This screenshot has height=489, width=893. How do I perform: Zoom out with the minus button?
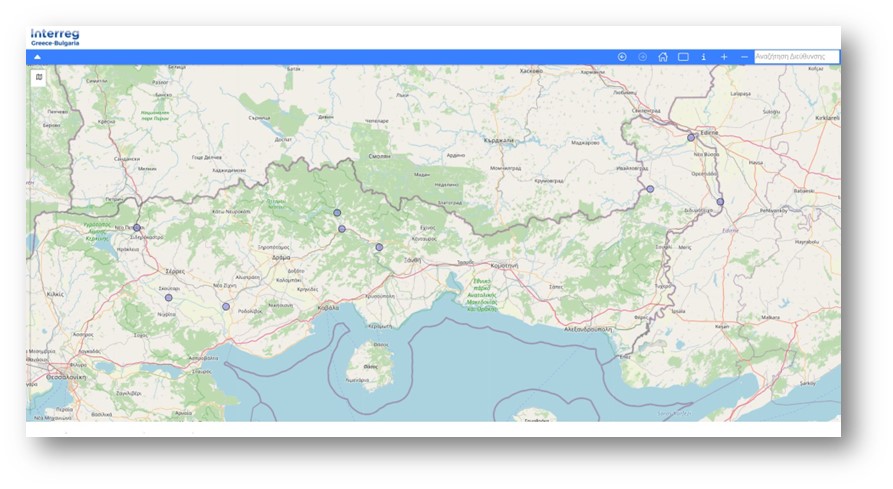pyautogui.click(x=744, y=57)
